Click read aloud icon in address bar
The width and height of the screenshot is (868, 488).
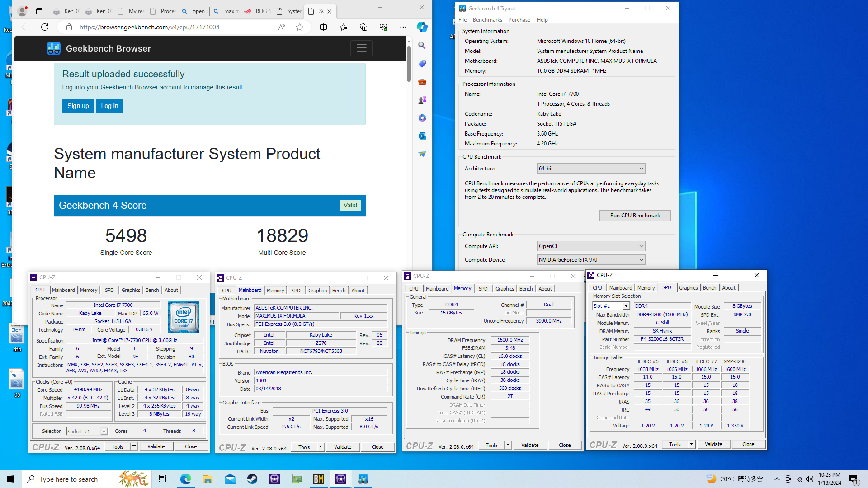(x=282, y=27)
